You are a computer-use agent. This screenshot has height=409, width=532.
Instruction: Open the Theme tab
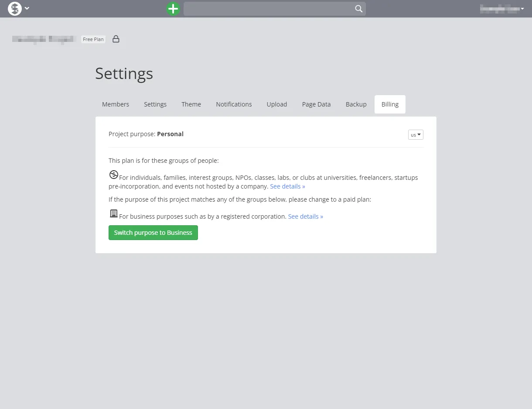tap(191, 104)
